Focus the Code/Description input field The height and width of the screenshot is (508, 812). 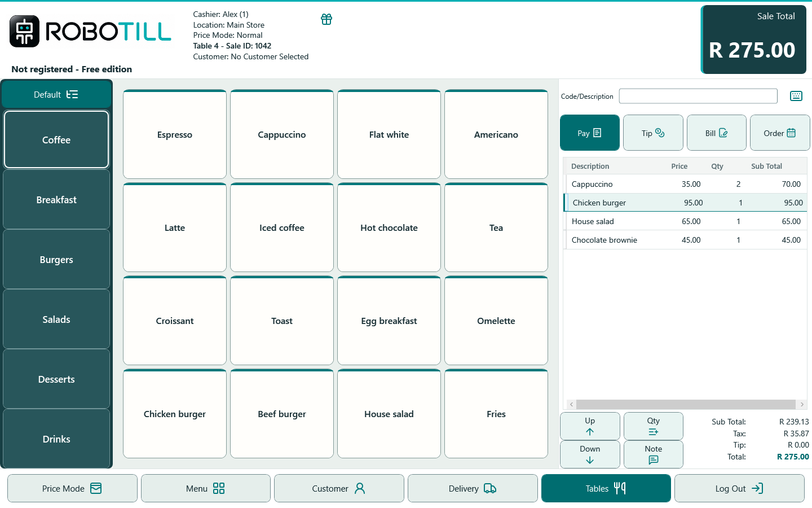click(698, 96)
